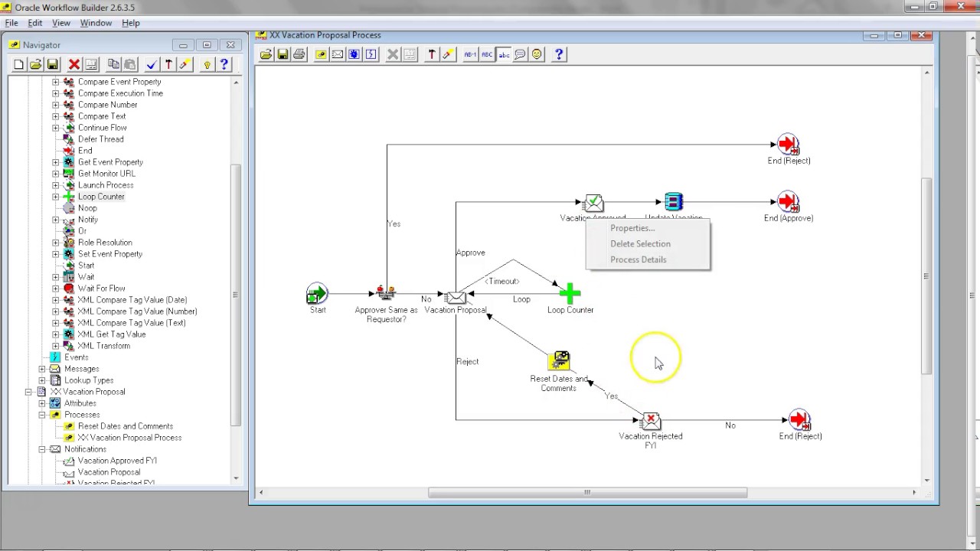Click the red X Delete icon in Navigator

pos(74,65)
